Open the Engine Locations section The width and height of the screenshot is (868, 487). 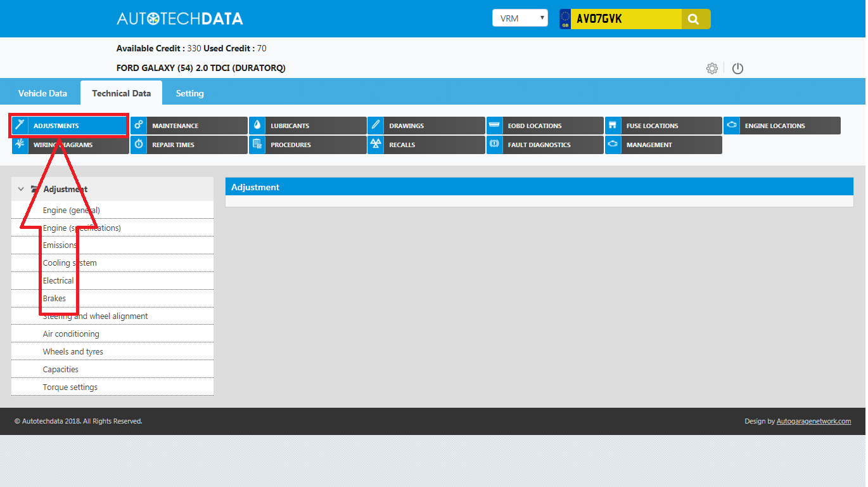tap(782, 126)
